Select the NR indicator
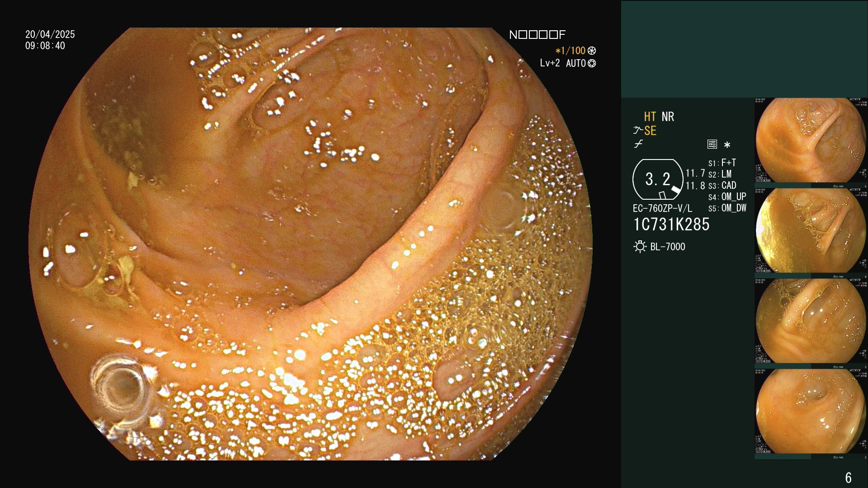Screen dimensions: 868x488 click(668, 117)
